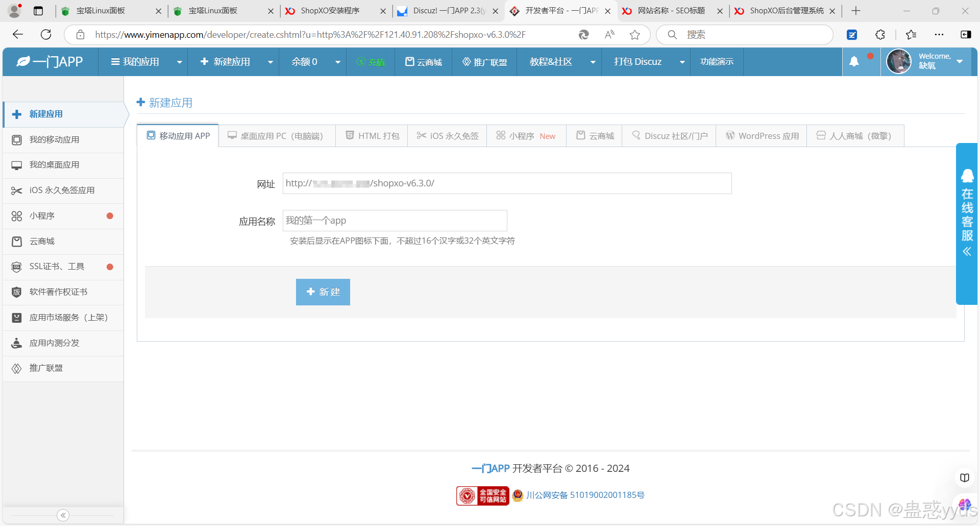Open the 在线客服 side panel
Screen dimensions: 980x526
pyautogui.click(x=967, y=224)
